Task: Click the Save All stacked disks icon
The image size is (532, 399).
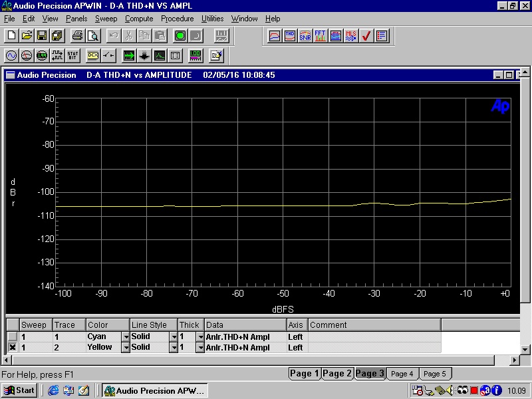Action: click(x=58, y=36)
